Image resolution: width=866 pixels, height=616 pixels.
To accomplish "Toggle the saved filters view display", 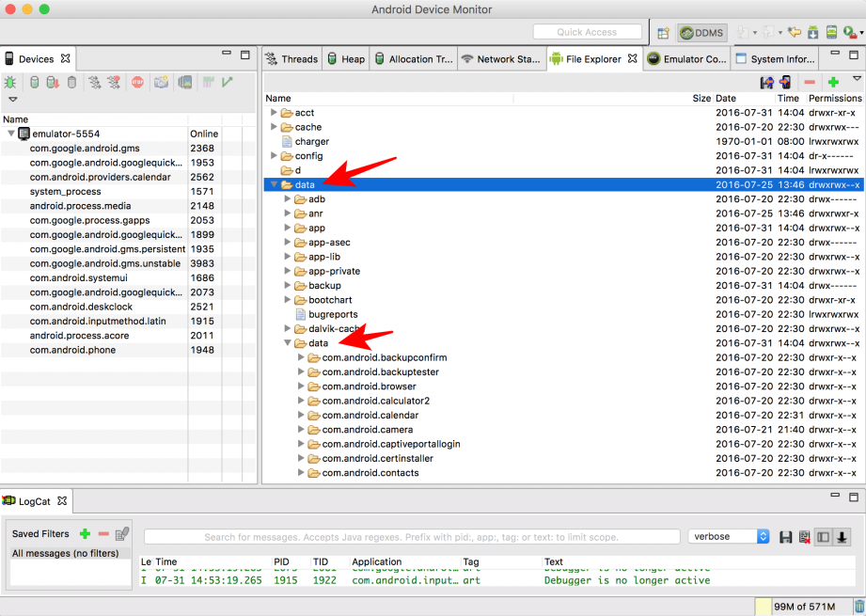I will click(x=823, y=537).
